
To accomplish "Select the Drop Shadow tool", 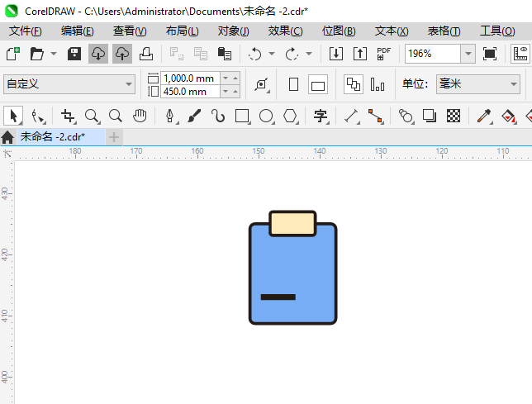I will click(430, 116).
